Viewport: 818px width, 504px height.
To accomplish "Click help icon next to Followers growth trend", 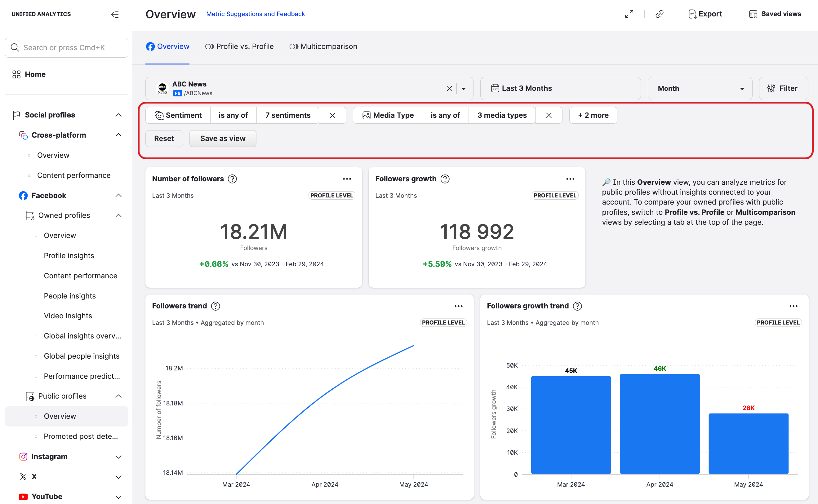I will tap(577, 306).
